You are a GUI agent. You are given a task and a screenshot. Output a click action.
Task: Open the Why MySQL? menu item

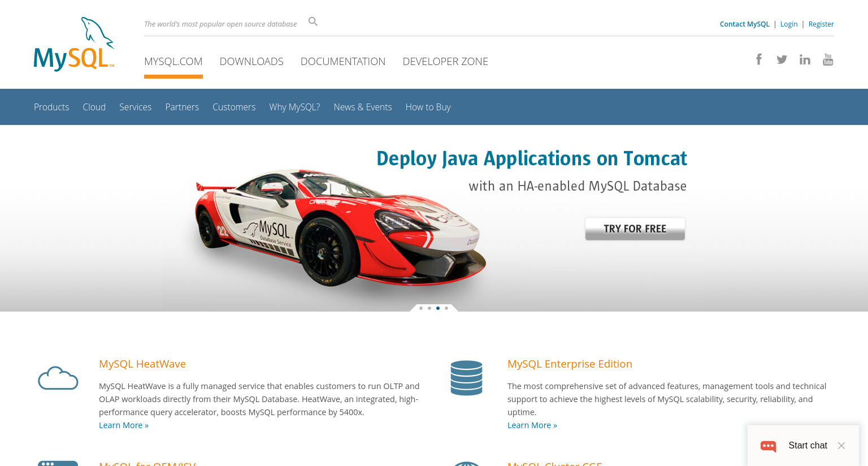pyautogui.click(x=294, y=107)
